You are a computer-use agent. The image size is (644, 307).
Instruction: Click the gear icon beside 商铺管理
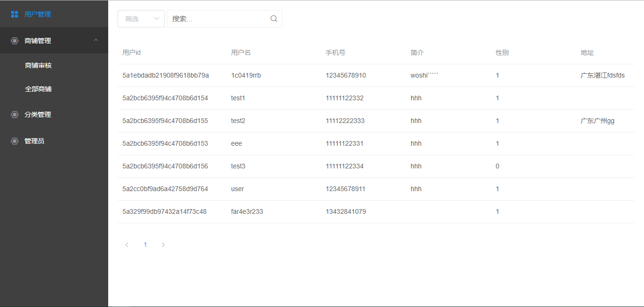[x=15, y=41]
